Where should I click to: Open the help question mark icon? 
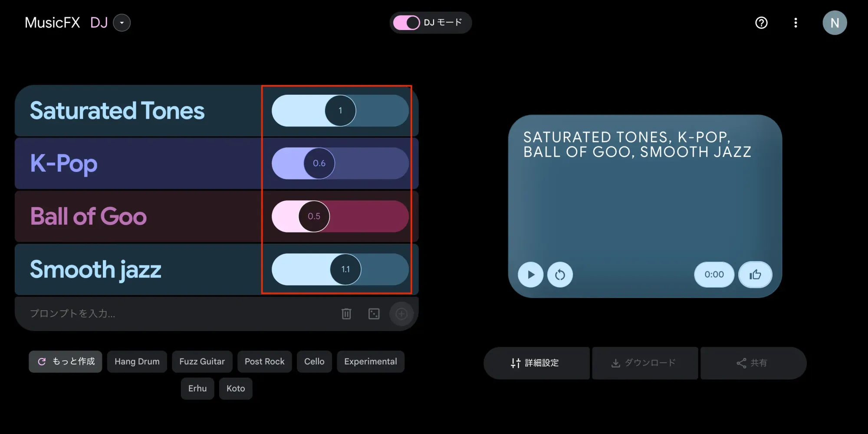pyautogui.click(x=761, y=23)
